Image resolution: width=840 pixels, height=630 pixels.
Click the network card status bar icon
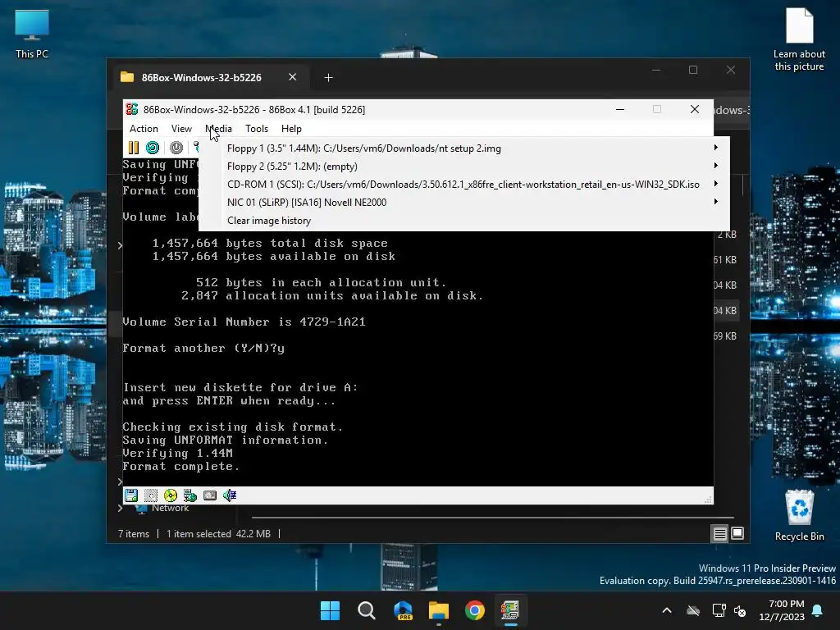[190, 495]
